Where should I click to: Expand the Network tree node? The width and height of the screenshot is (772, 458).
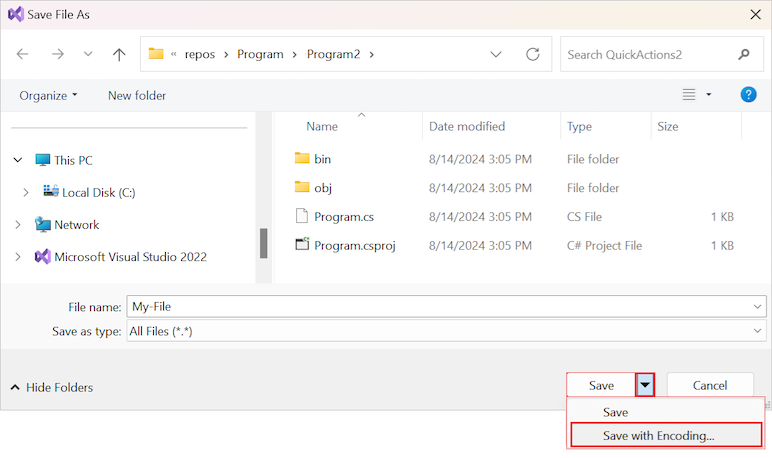coord(18,225)
